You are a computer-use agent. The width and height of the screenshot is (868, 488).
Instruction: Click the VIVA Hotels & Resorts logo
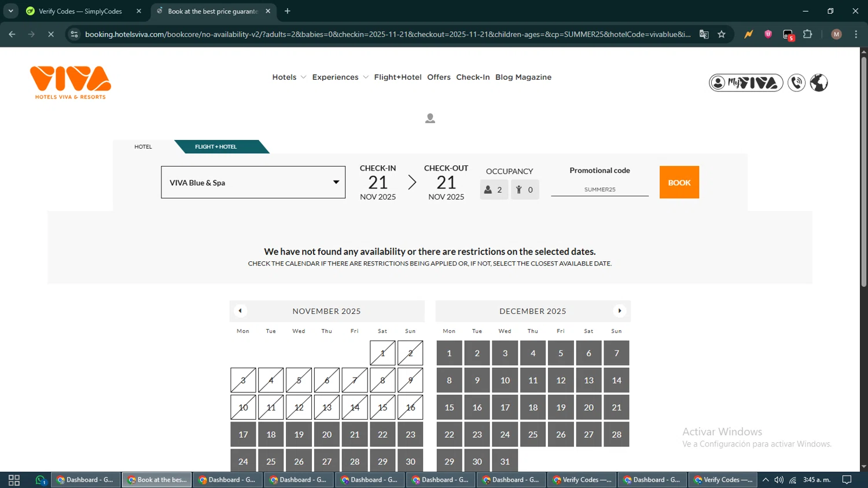pyautogui.click(x=71, y=83)
